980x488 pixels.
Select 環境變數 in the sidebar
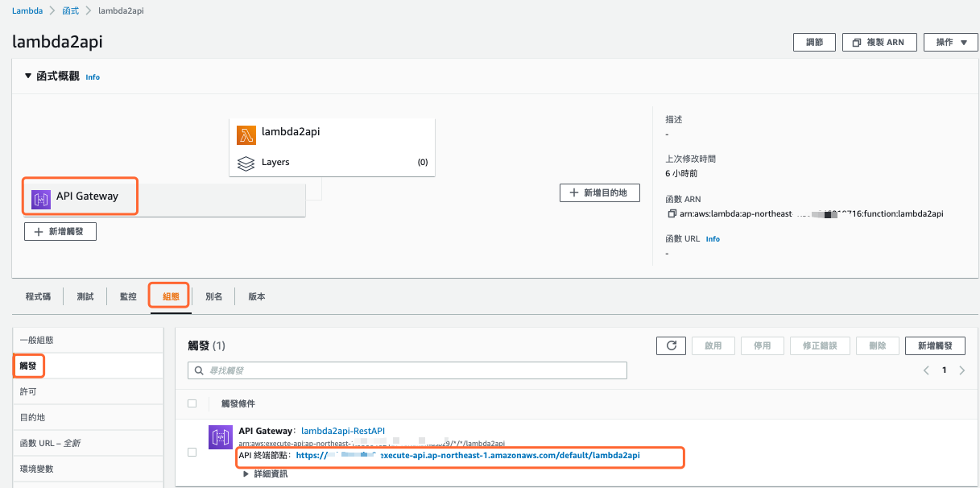coord(88,469)
